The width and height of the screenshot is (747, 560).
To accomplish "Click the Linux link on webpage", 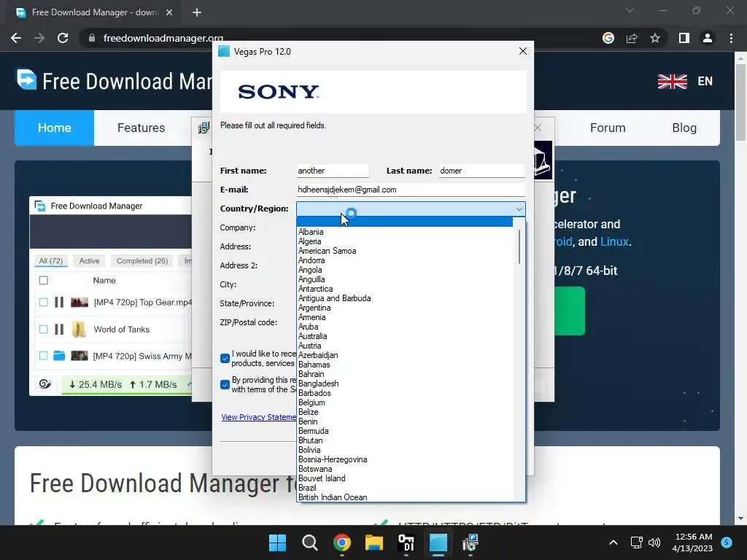I will pyautogui.click(x=614, y=242).
